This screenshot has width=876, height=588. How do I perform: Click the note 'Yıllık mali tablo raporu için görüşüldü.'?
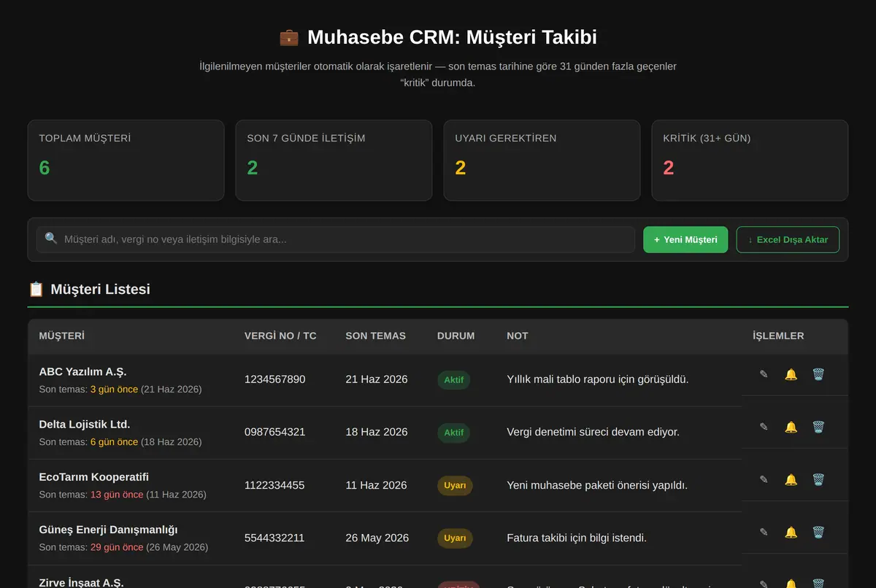[598, 379]
